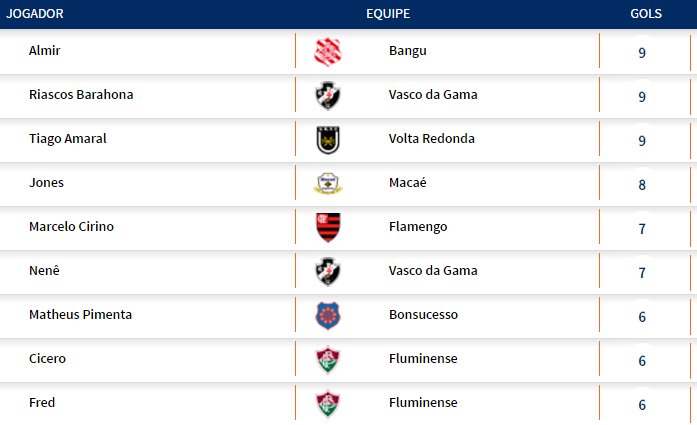Viewport: 697px width, 425px height.
Task: Sort by the GOLS column header
Action: coord(645,14)
